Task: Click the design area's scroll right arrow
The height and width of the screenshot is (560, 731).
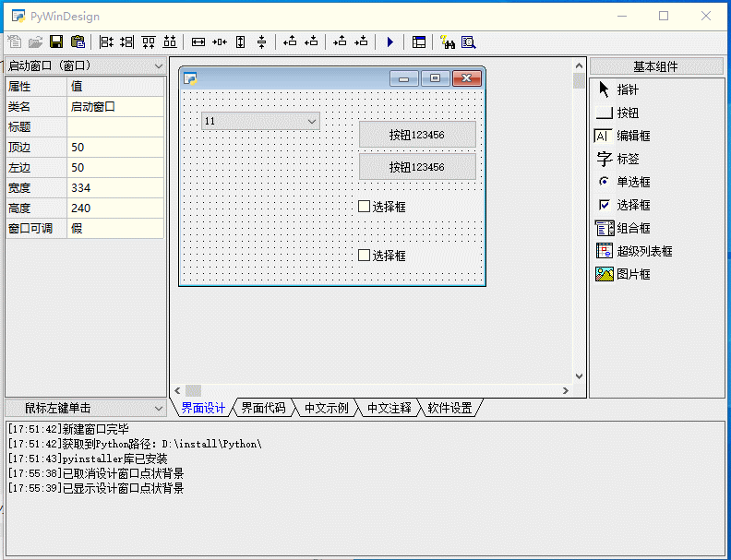Action: (566, 390)
